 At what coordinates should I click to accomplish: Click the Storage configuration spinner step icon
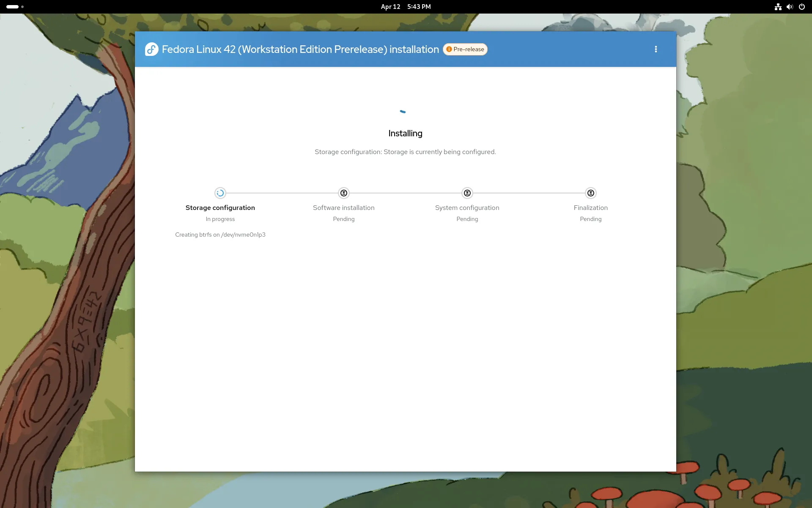220,193
